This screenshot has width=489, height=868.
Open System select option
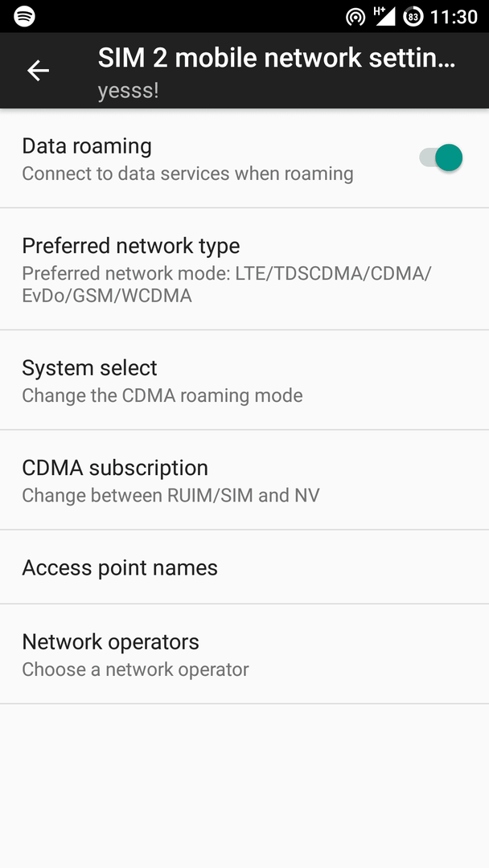[x=244, y=380]
